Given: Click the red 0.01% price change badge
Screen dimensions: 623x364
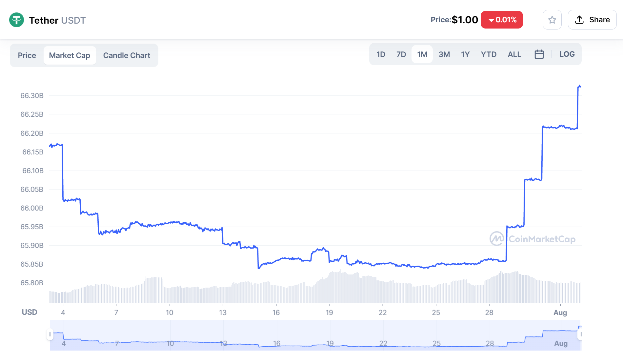Looking at the screenshot, I should pos(502,20).
